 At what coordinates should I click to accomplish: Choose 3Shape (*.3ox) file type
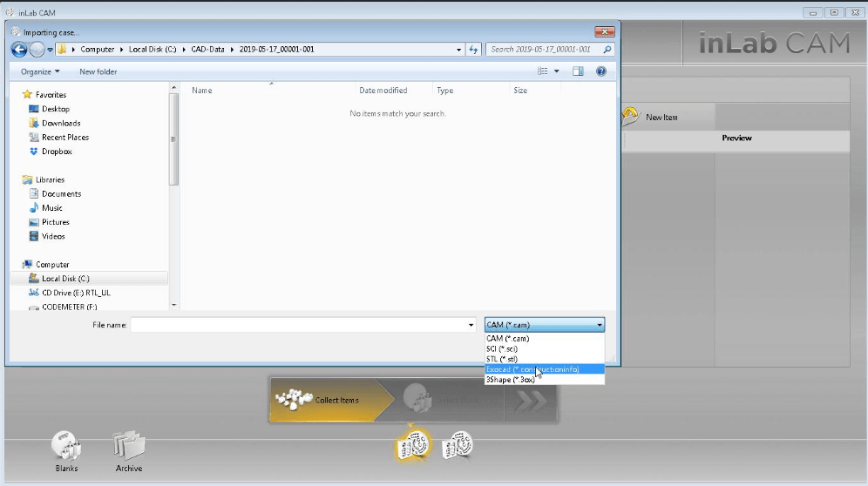pyautogui.click(x=545, y=380)
